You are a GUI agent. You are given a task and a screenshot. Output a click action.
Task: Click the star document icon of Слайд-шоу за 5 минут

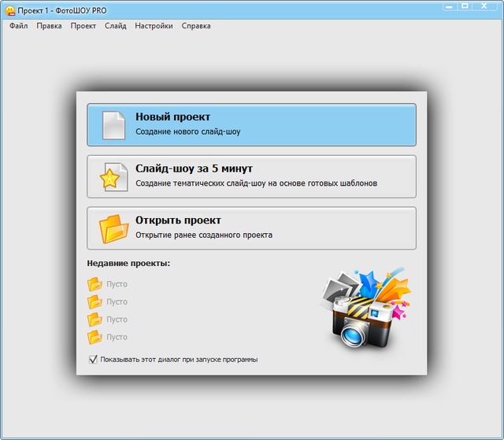coord(113,177)
